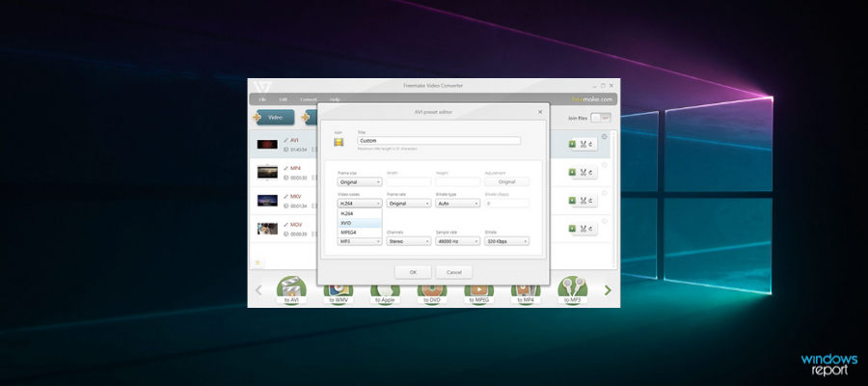Toggle the Join files switch
868x386 pixels.
[601, 118]
